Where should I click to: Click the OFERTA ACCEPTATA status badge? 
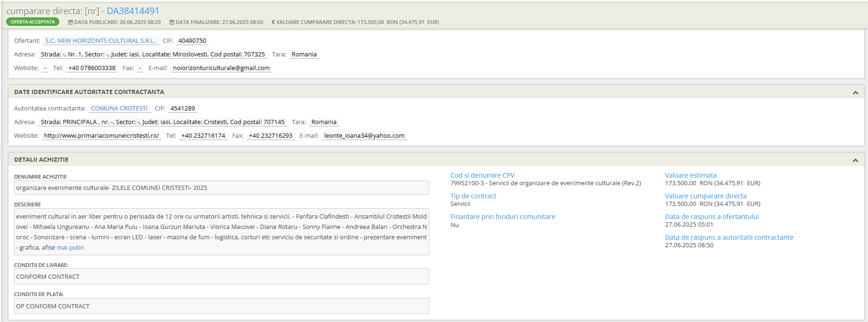33,22
